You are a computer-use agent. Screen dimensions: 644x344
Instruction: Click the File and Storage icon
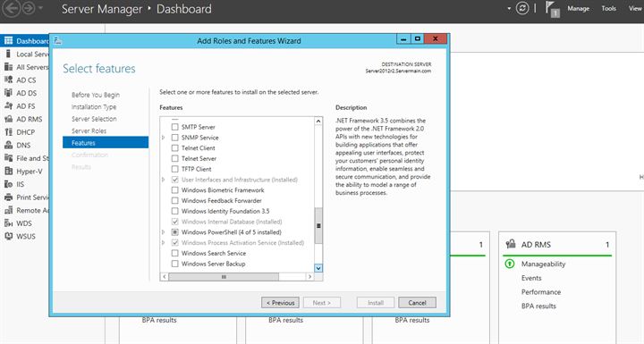tap(8, 158)
